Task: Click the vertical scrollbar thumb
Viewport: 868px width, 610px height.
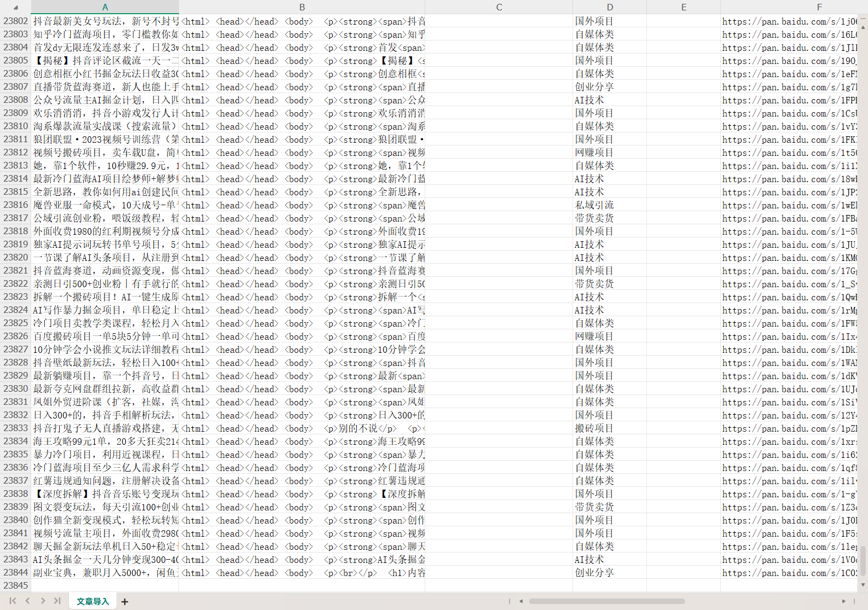Action: [864, 561]
